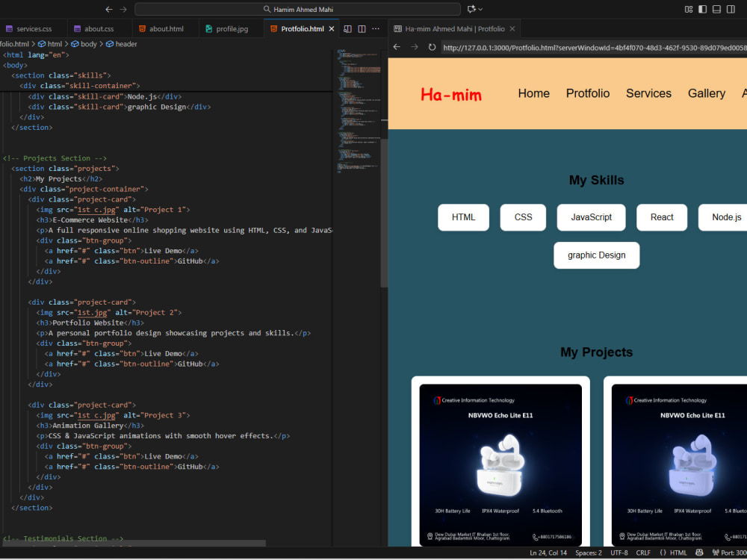The image size is (747, 560).
Task: Switch to the about.css tab
Action: pos(99,28)
